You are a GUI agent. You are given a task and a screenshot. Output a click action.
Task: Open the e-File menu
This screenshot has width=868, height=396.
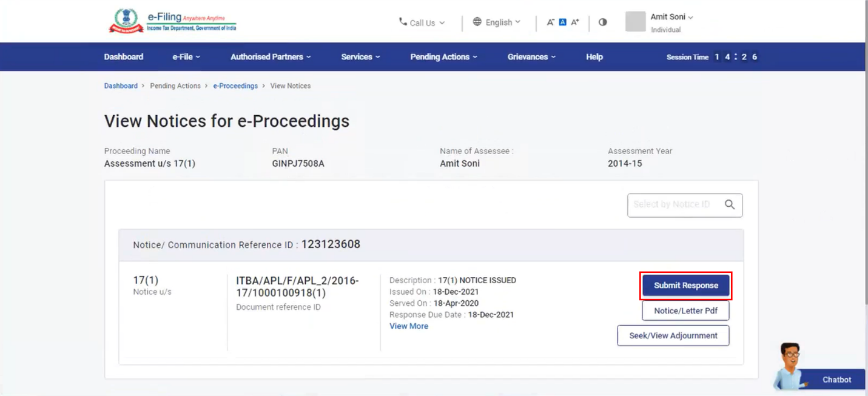pos(186,57)
